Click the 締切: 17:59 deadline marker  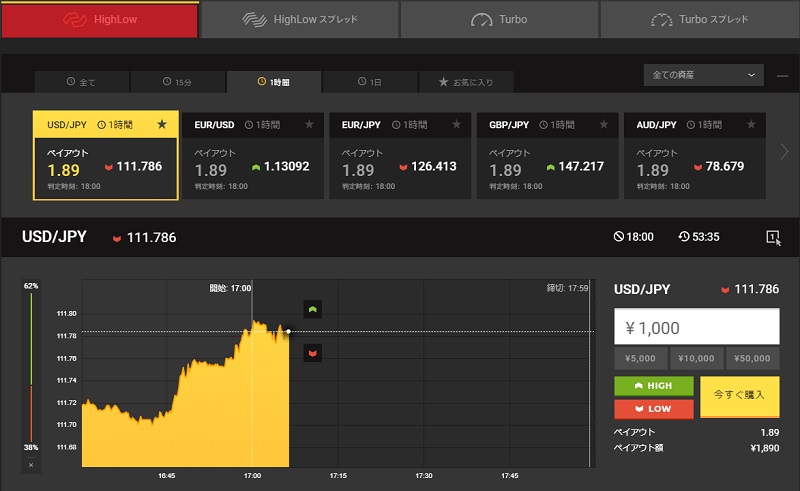point(567,288)
